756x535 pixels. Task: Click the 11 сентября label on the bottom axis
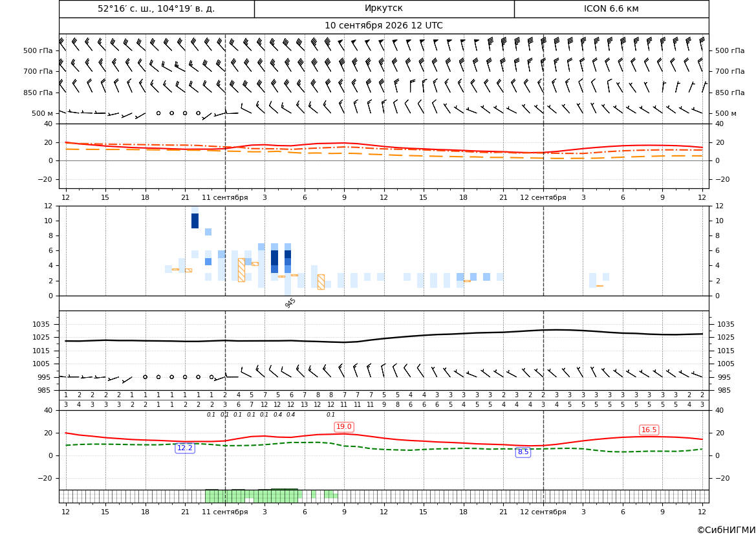click(224, 512)
